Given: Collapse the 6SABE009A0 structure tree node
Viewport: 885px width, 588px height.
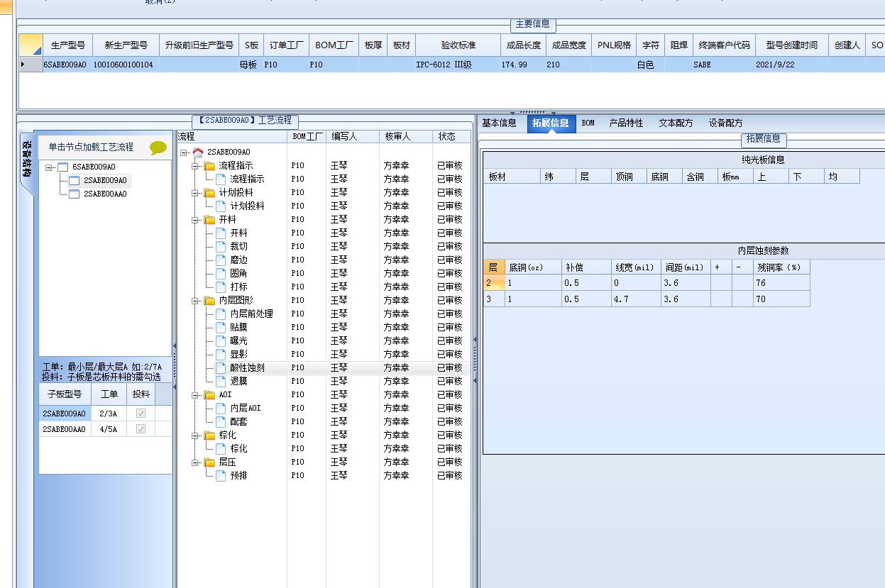Looking at the screenshot, I should click(49, 167).
